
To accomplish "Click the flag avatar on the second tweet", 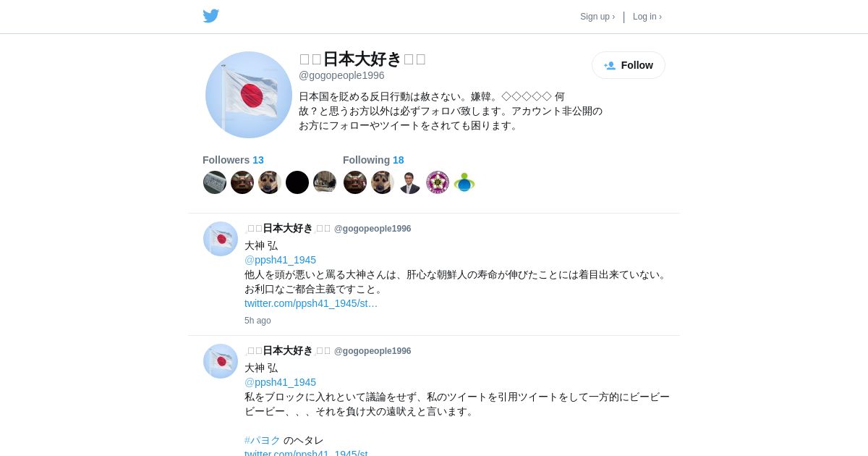I will pos(221,361).
